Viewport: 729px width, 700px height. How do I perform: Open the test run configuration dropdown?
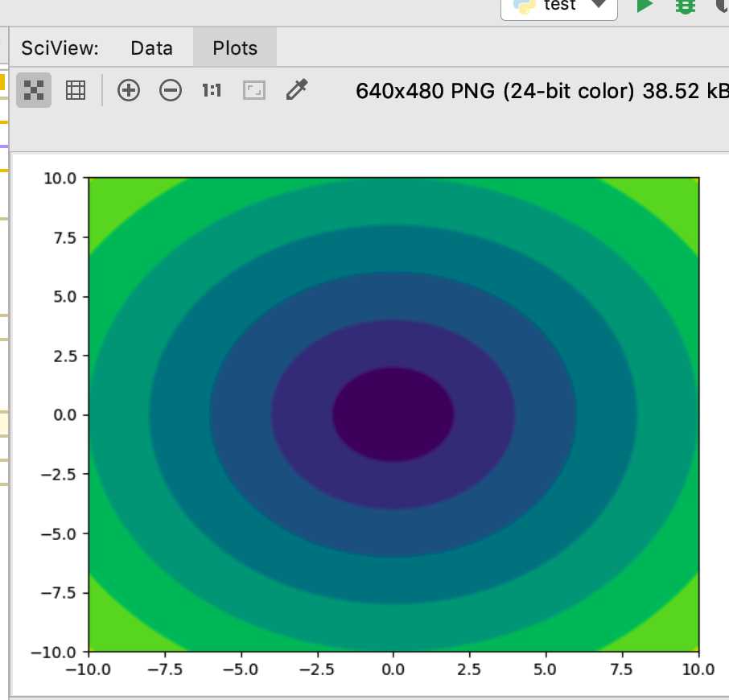[559, 6]
